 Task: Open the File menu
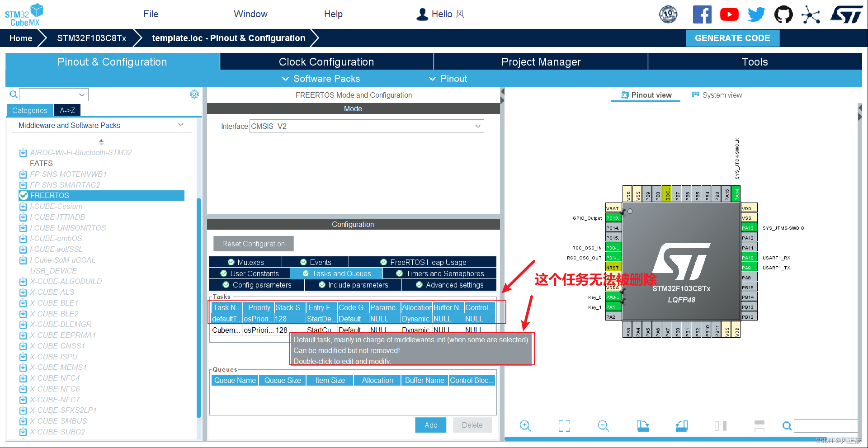(x=151, y=14)
